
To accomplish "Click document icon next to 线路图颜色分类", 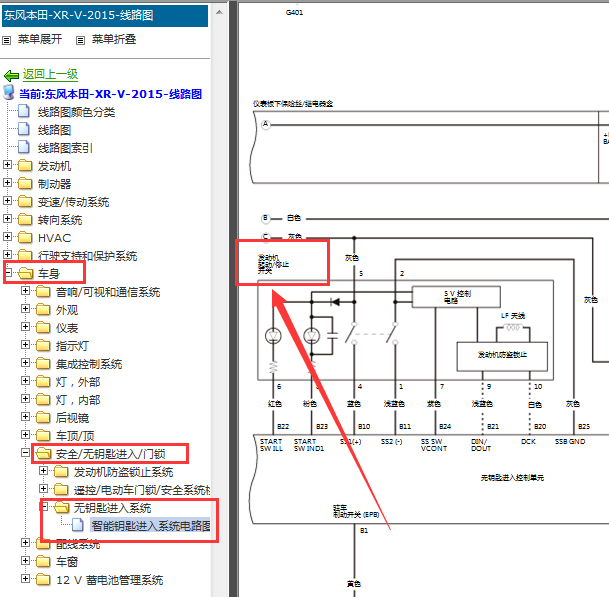I will (x=24, y=111).
